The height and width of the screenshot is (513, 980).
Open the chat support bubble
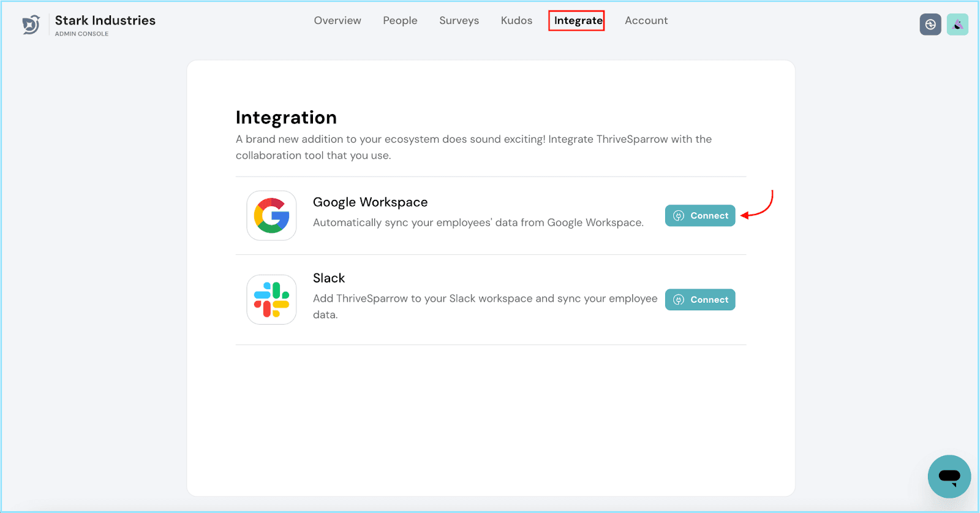[x=949, y=476]
